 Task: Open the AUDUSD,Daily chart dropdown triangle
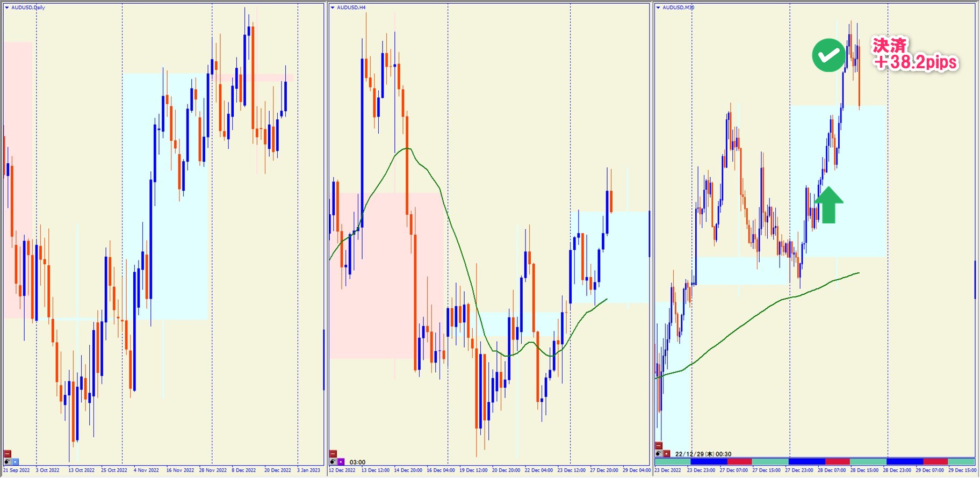click(7, 8)
